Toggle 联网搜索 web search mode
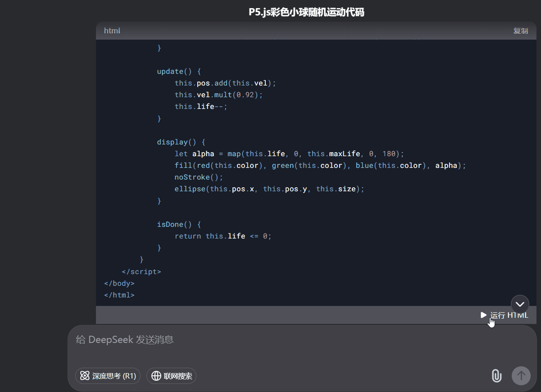This screenshot has width=541, height=392. point(171,376)
